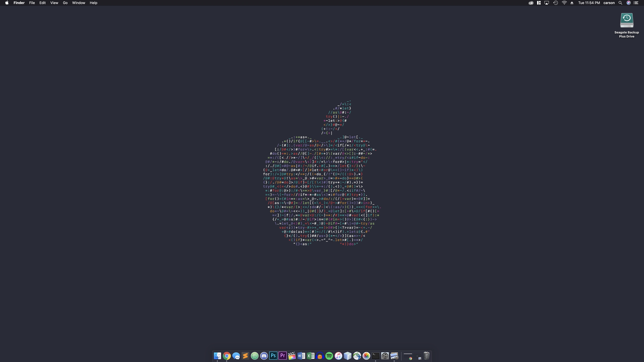Image resolution: width=644 pixels, height=362 pixels.
Task: Open System Preferences from the Dock
Action: [385, 356]
